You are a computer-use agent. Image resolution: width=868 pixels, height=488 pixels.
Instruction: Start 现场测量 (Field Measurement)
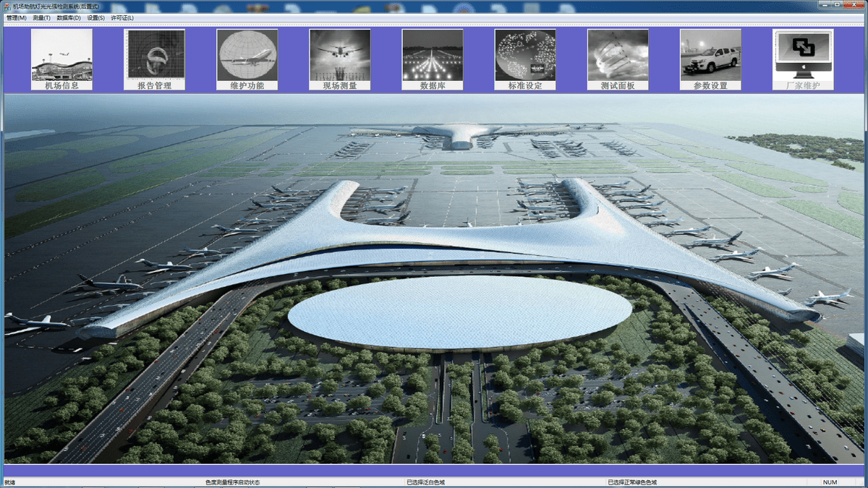pyautogui.click(x=339, y=58)
